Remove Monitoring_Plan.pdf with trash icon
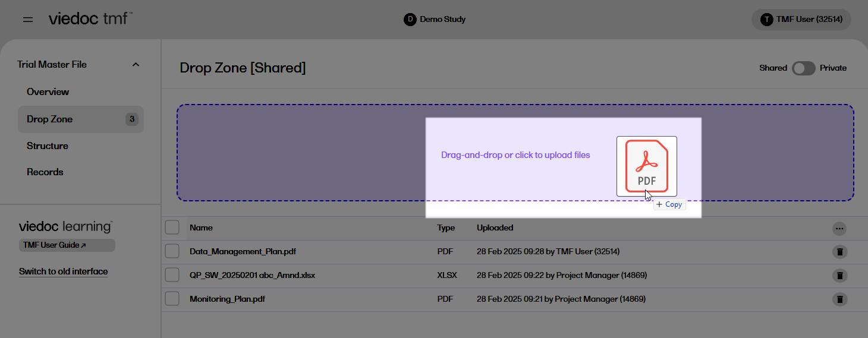 [839, 299]
